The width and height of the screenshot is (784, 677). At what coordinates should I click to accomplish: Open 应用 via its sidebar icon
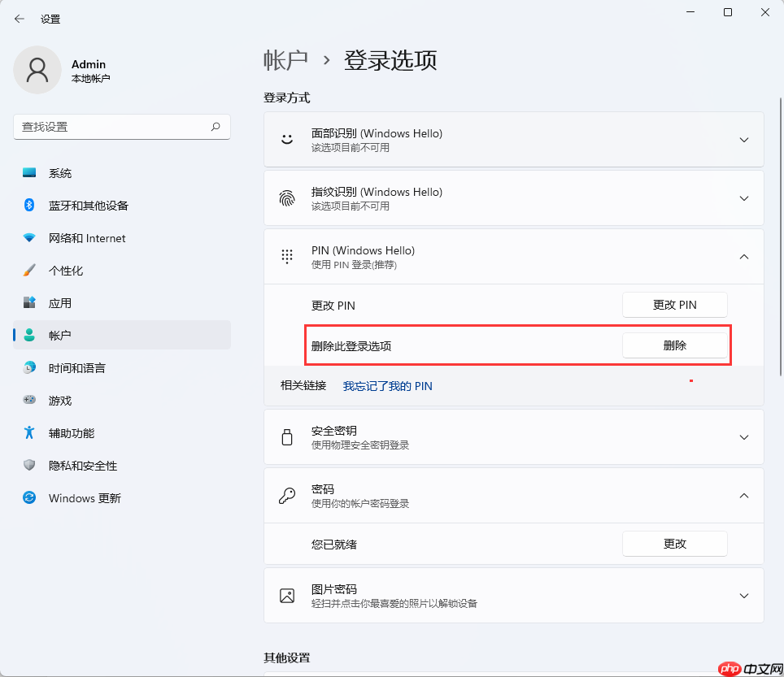pyautogui.click(x=29, y=302)
